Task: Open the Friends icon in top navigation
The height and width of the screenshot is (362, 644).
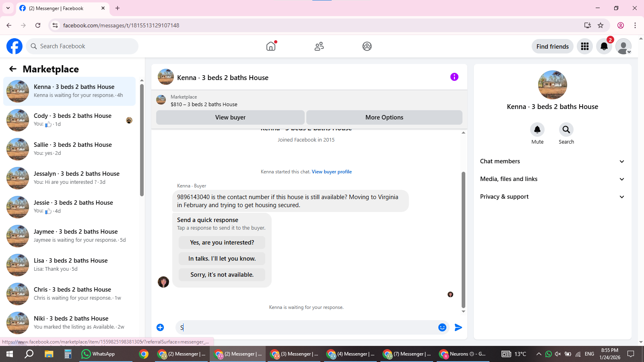Action: click(x=319, y=46)
